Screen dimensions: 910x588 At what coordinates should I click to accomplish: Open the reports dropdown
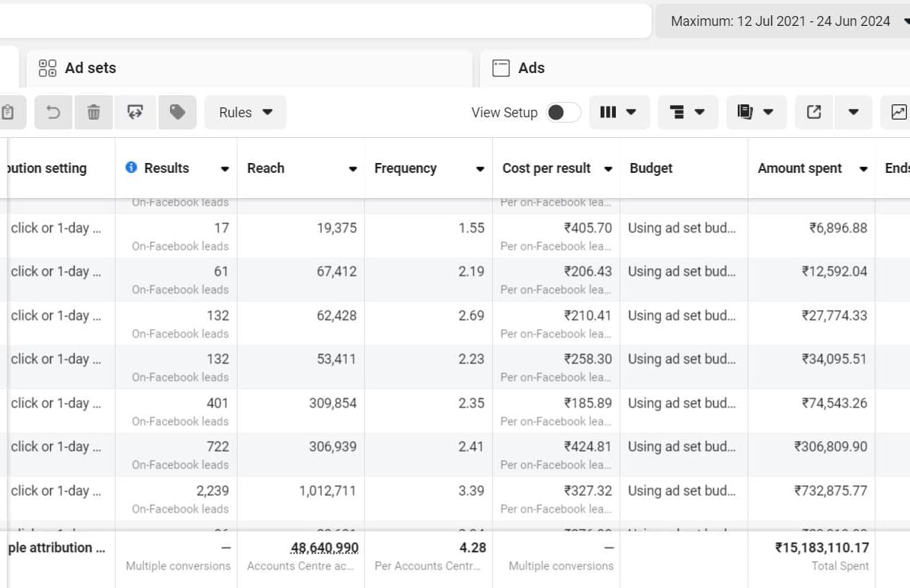755,113
